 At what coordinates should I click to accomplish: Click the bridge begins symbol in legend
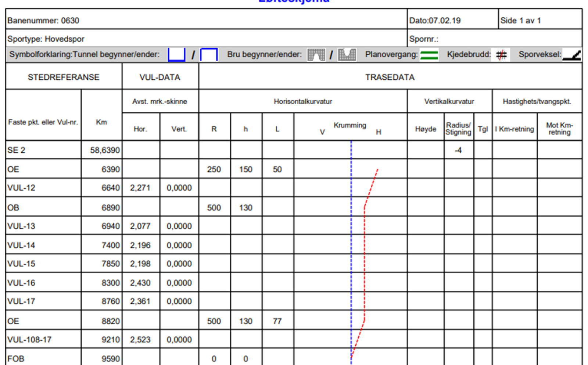316,55
